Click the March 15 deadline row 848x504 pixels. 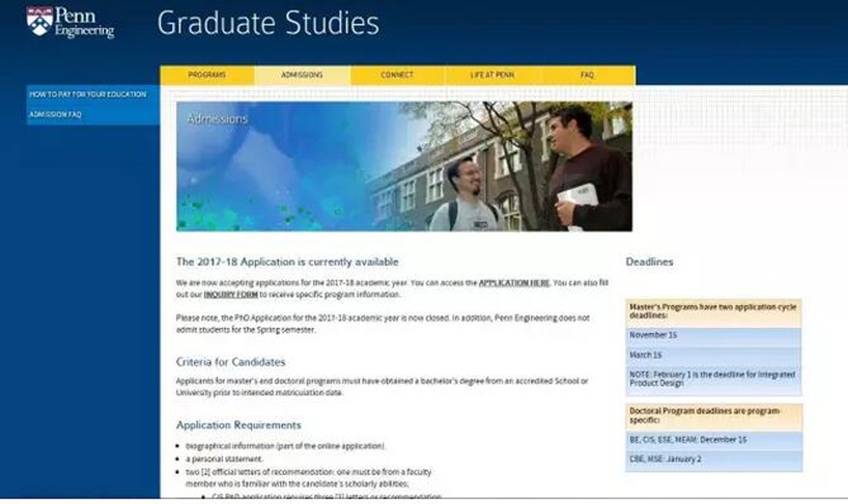[x=714, y=355]
